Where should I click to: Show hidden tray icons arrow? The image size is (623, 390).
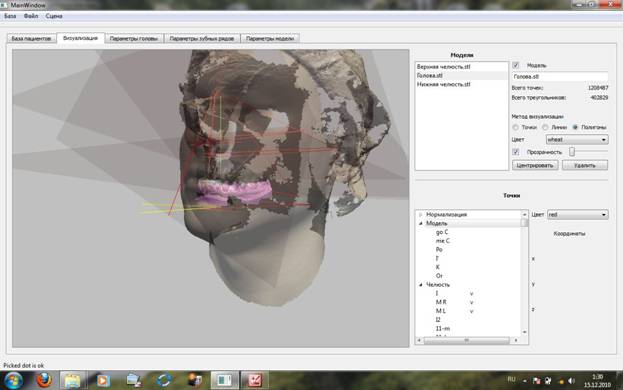tap(524, 381)
